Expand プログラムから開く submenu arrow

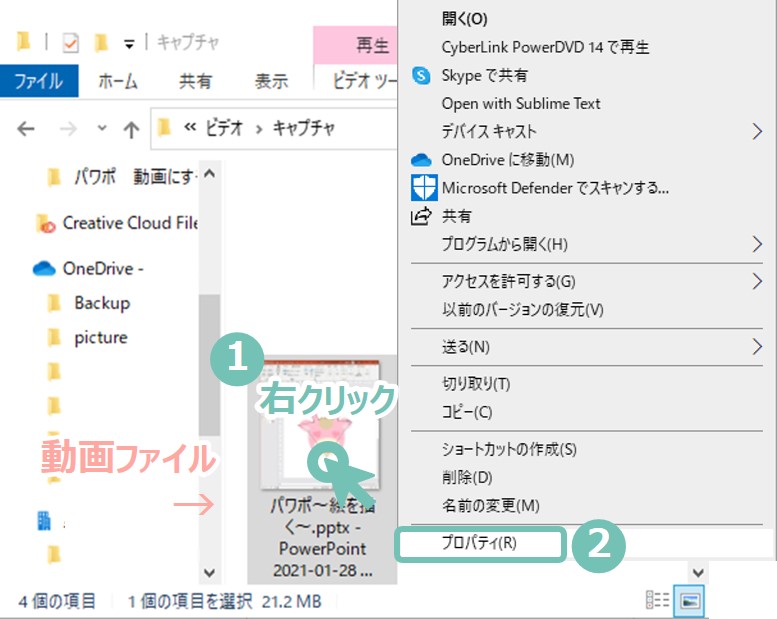click(x=756, y=244)
